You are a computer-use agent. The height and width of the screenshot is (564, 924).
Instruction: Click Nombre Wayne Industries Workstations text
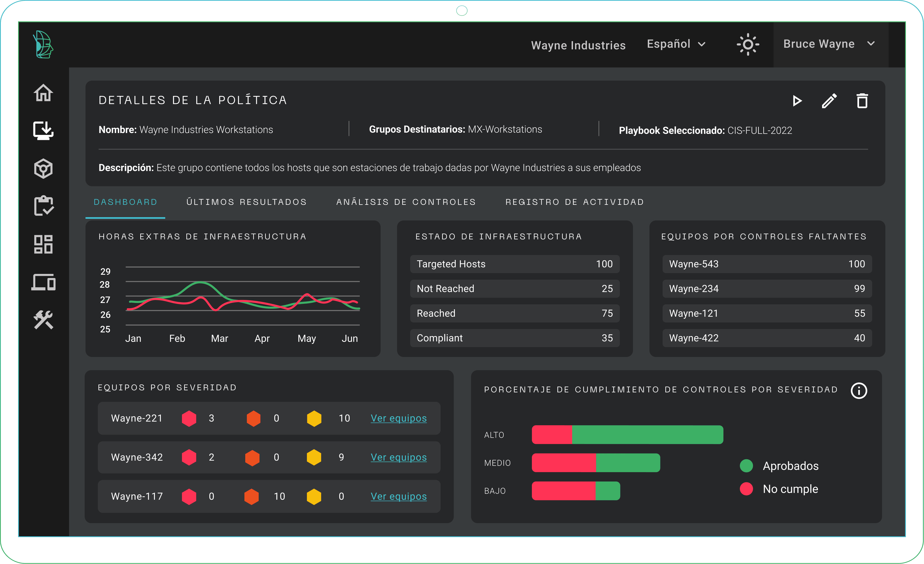pyautogui.click(x=186, y=130)
